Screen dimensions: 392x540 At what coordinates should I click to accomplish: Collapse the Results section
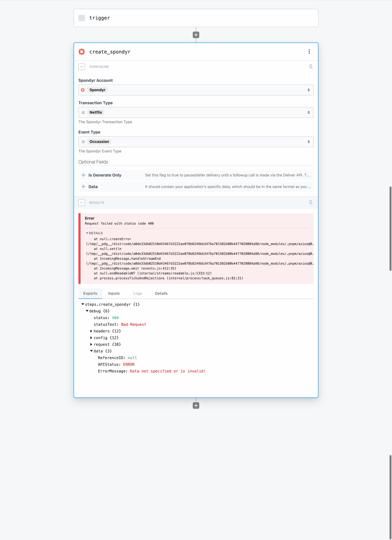[82, 203]
